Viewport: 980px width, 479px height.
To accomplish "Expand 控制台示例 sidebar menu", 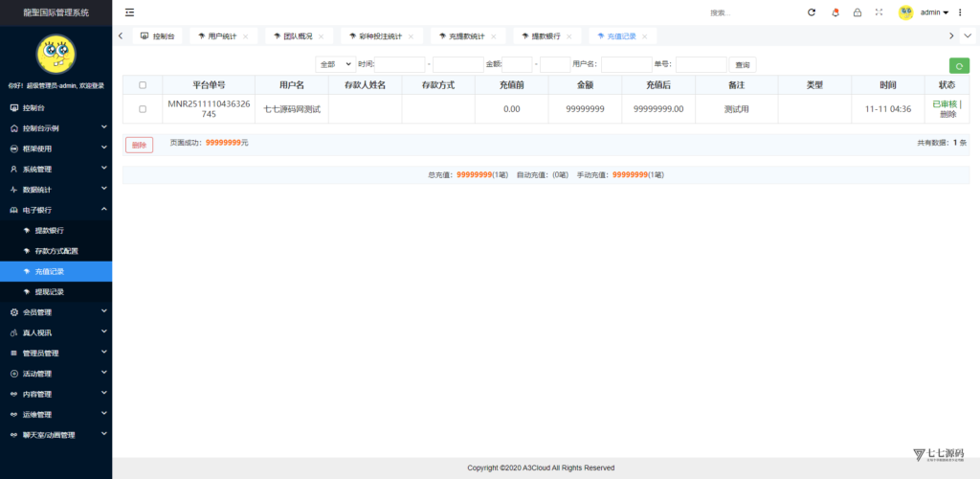I will coord(56,128).
